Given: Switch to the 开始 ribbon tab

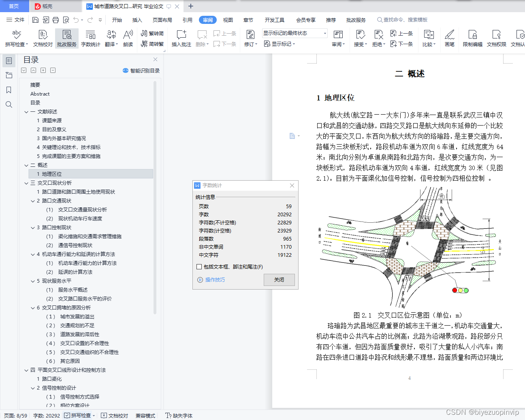Looking at the screenshot, I should (117, 20).
